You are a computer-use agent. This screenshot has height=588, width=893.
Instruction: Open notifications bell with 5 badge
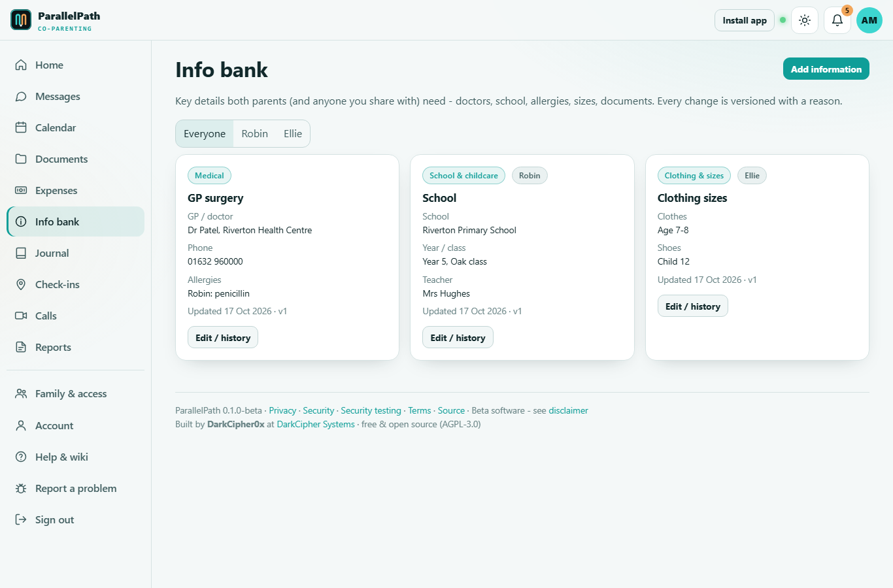(x=837, y=20)
